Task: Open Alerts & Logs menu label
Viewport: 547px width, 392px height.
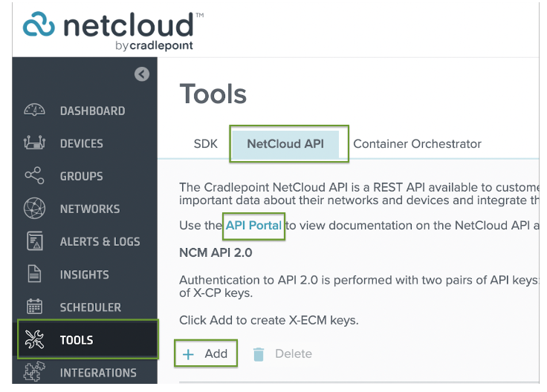Action: (100, 241)
